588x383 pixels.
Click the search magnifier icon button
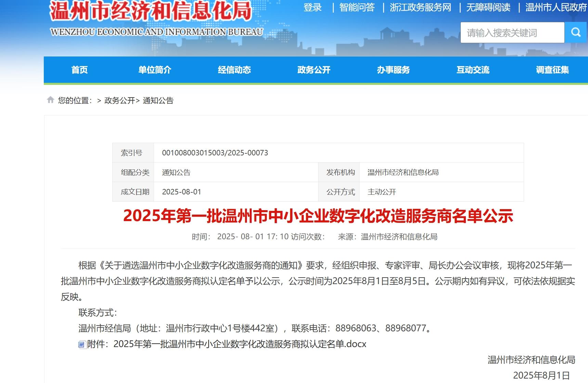tap(576, 33)
